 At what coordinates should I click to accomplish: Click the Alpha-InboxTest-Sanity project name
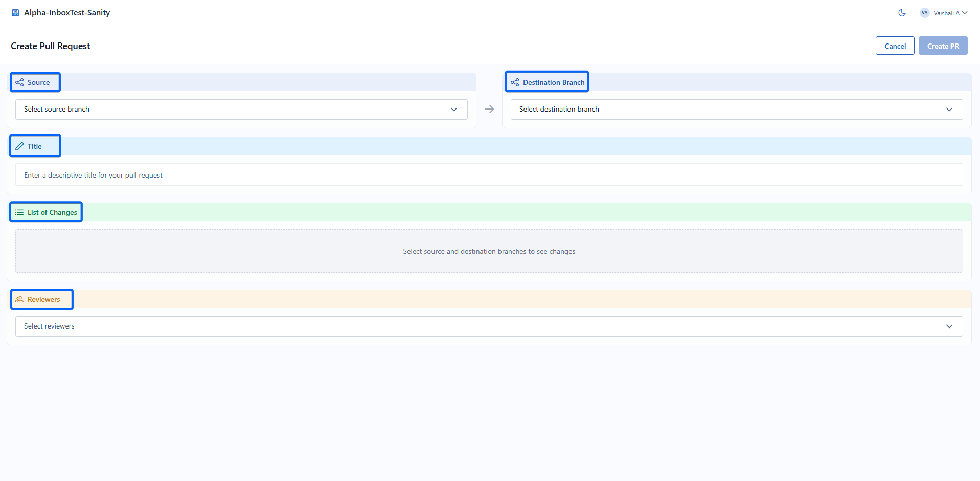coord(67,13)
